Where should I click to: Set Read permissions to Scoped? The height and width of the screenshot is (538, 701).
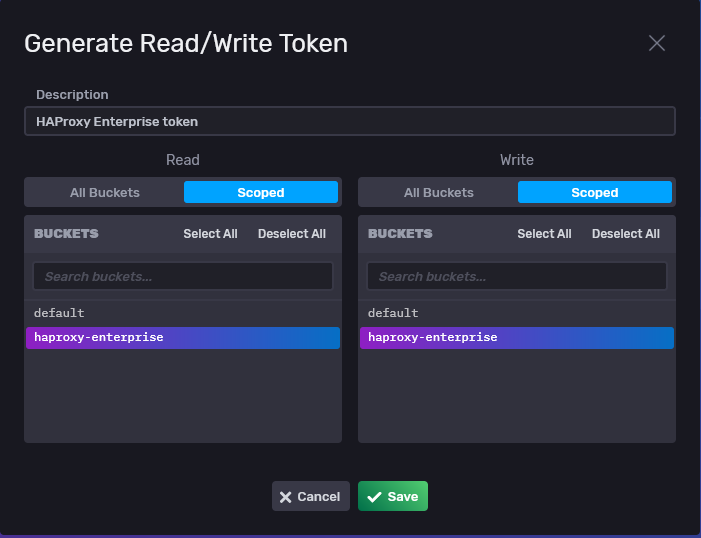260,193
